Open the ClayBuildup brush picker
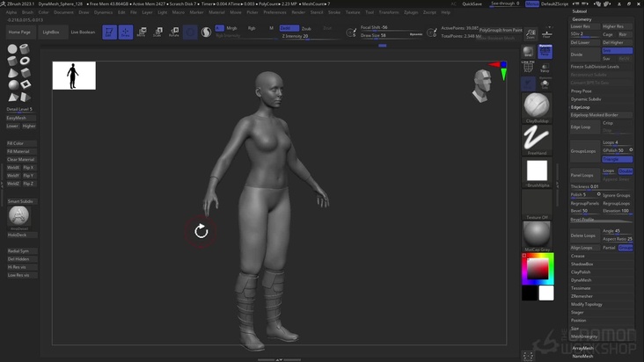The height and width of the screenshot is (362, 644). tap(536, 105)
